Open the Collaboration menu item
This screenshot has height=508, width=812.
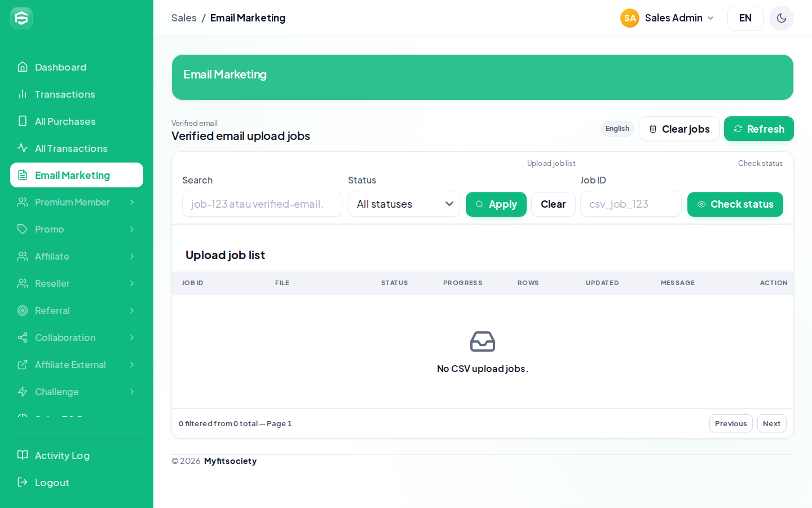[x=77, y=338]
